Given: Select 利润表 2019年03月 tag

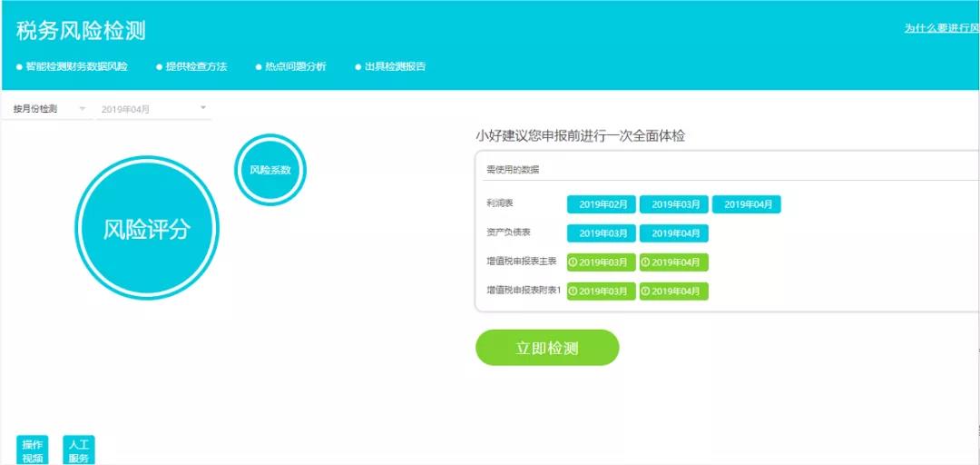Looking at the screenshot, I should tap(674, 204).
